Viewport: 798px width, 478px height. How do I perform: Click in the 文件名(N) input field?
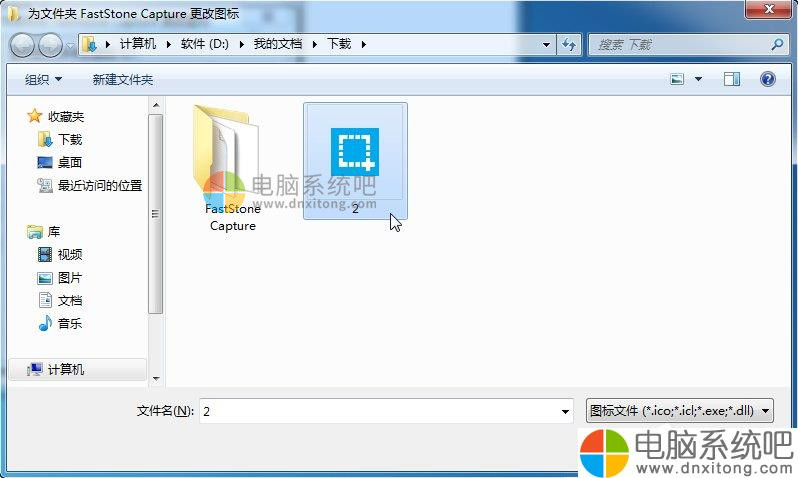pos(379,411)
